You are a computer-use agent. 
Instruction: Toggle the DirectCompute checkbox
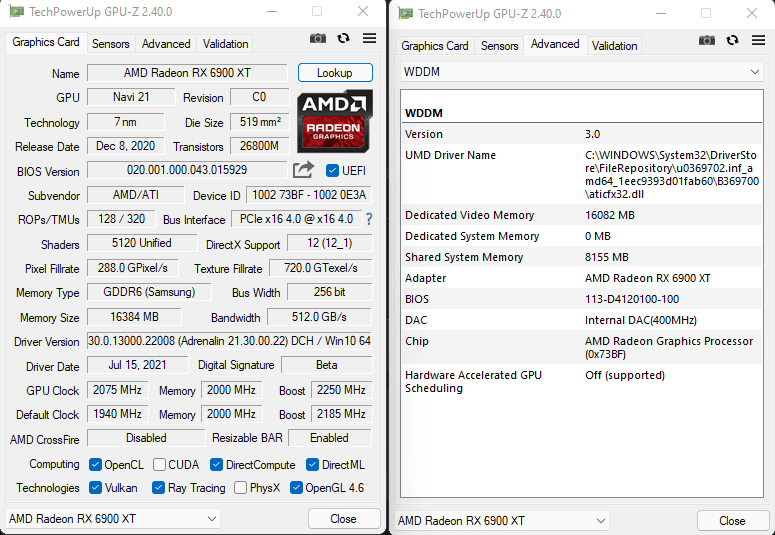(x=216, y=465)
